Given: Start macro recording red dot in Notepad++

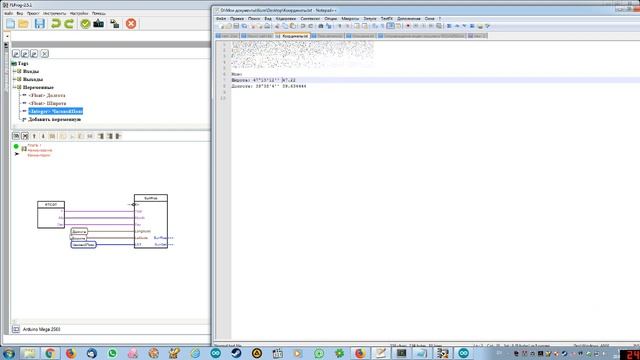Looking at the screenshot, I should coord(408,26).
